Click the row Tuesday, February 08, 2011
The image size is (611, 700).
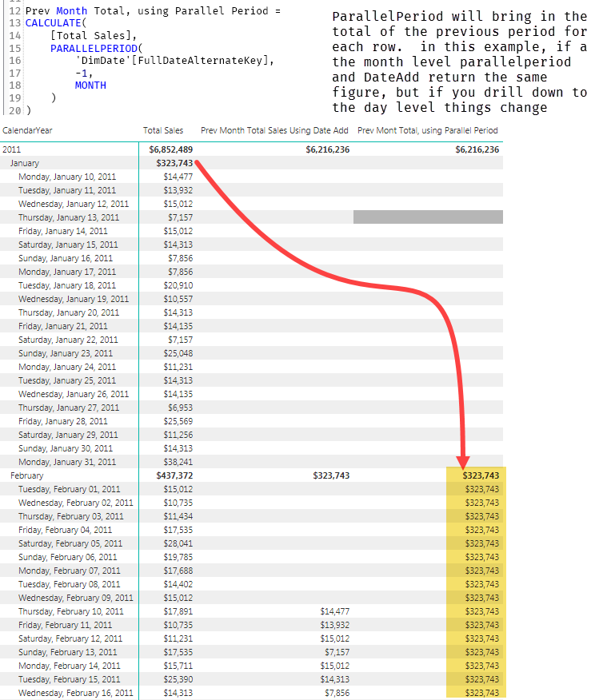251,584
